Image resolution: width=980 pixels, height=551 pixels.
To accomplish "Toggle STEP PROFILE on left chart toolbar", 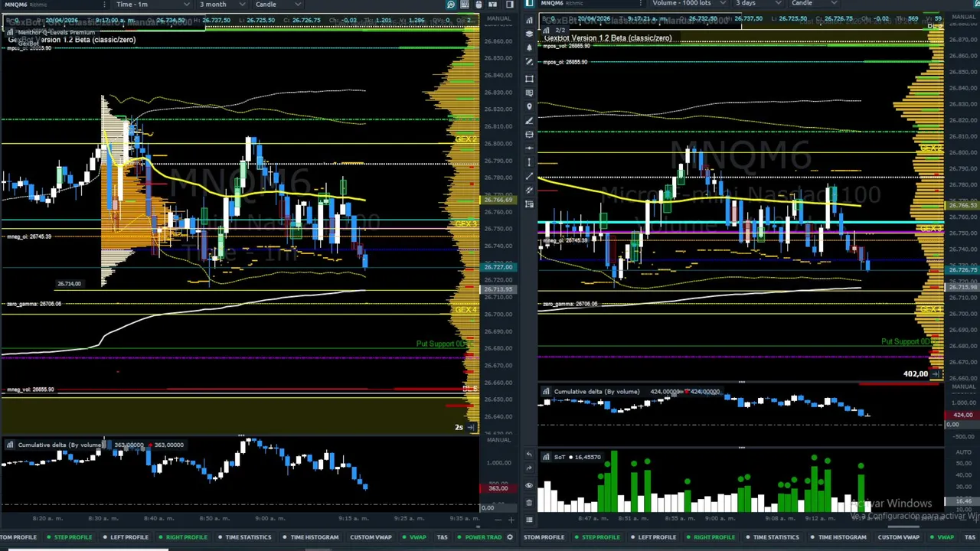I will (68, 537).
